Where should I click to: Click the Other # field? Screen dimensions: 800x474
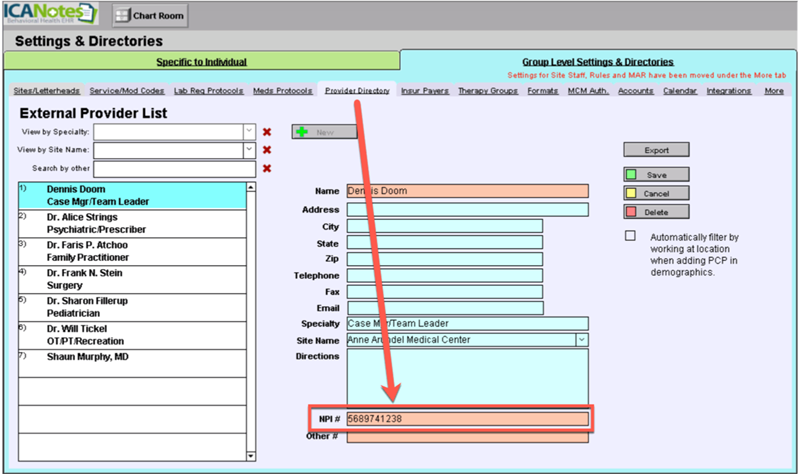(467, 437)
